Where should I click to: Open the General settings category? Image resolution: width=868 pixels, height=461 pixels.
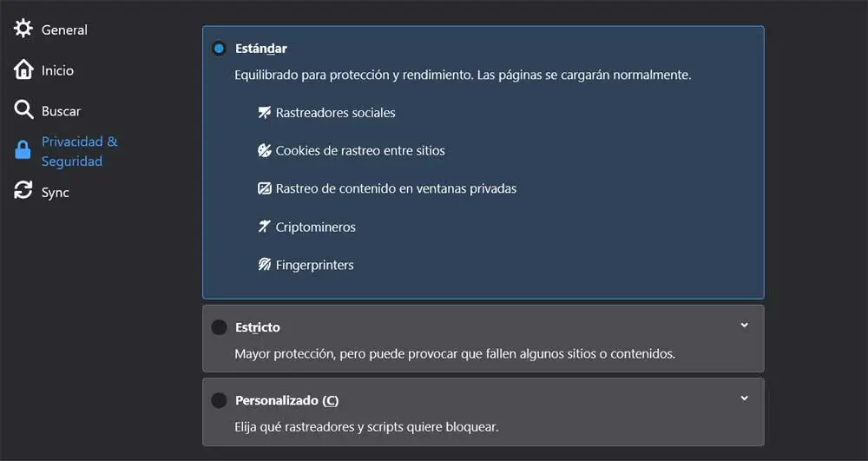[x=64, y=30]
